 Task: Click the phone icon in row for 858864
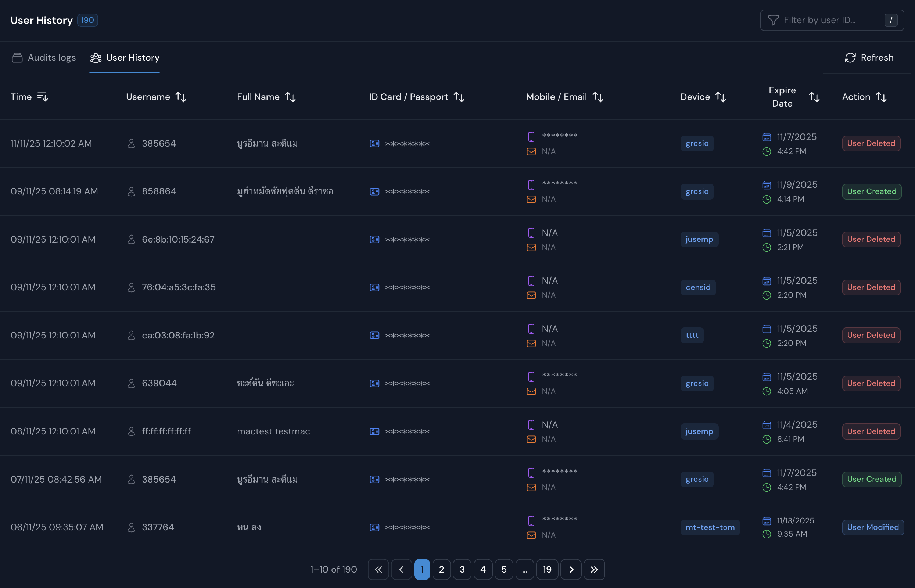[531, 185]
